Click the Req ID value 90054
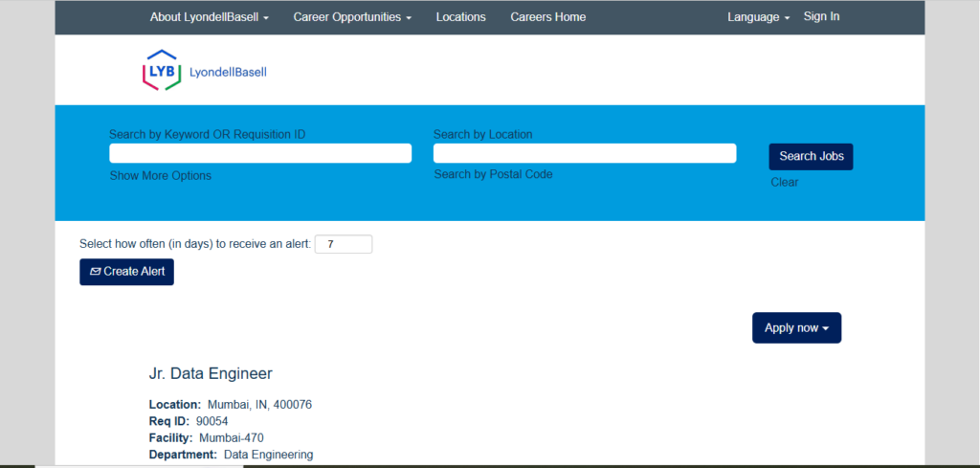980x468 pixels. click(212, 422)
